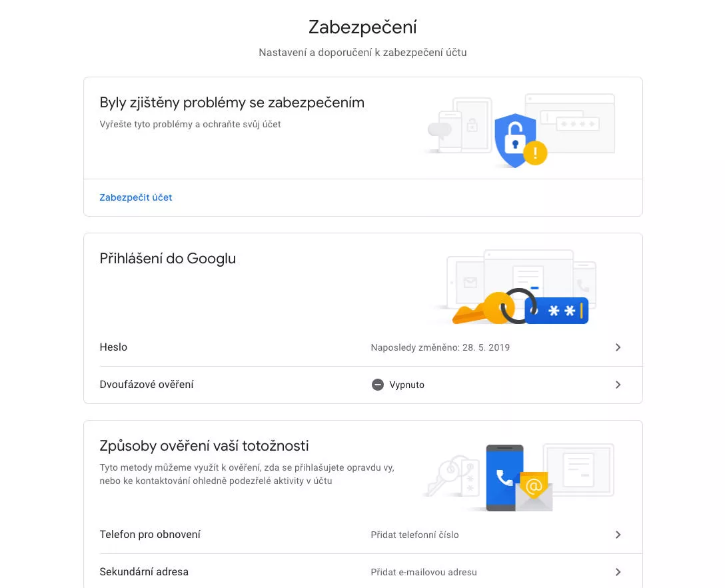Click the blue phone illustration

coord(504,477)
